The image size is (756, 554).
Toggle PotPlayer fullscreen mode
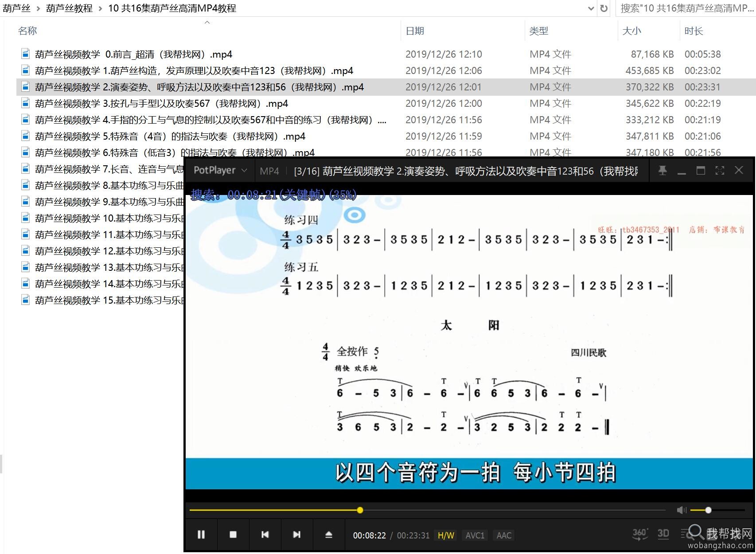(720, 171)
